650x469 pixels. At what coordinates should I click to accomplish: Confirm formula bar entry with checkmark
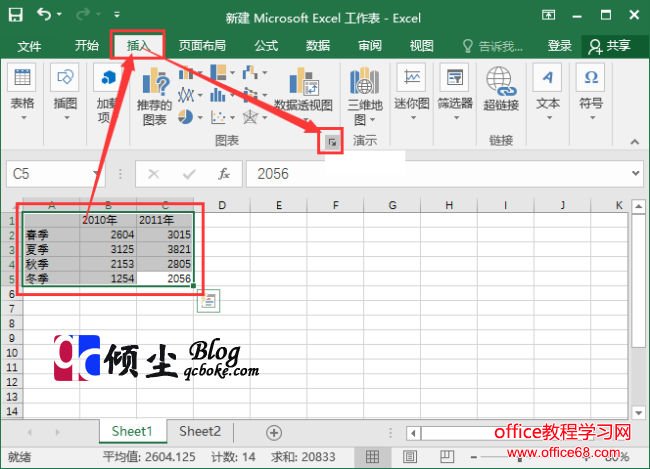click(189, 174)
